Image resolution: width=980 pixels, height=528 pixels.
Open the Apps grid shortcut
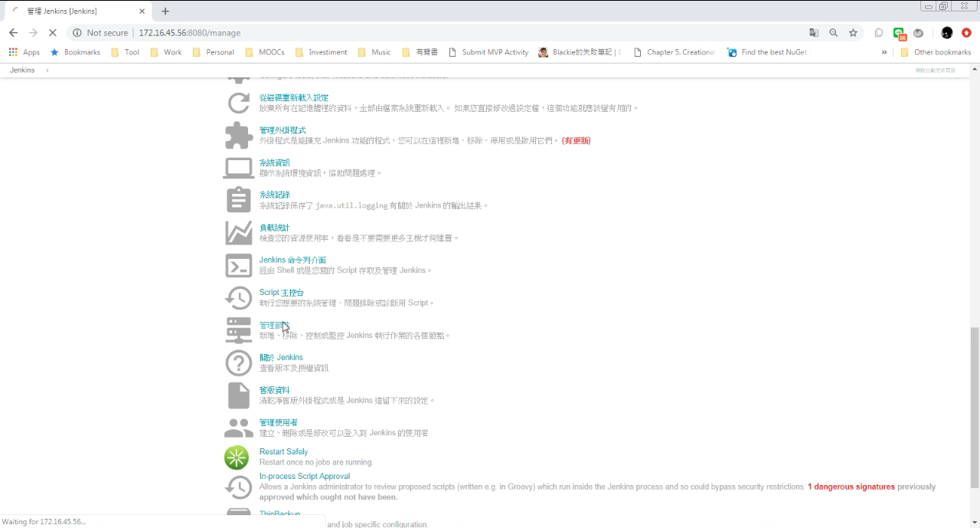24,52
